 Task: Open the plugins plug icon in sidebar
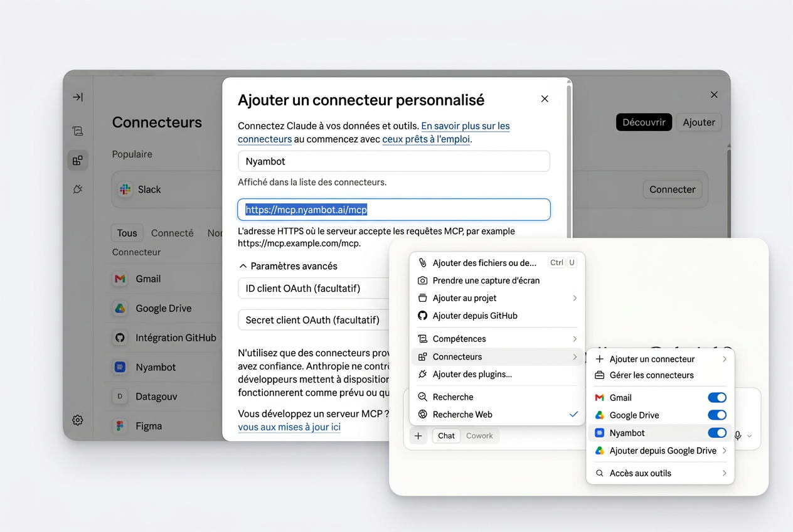(78, 189)
